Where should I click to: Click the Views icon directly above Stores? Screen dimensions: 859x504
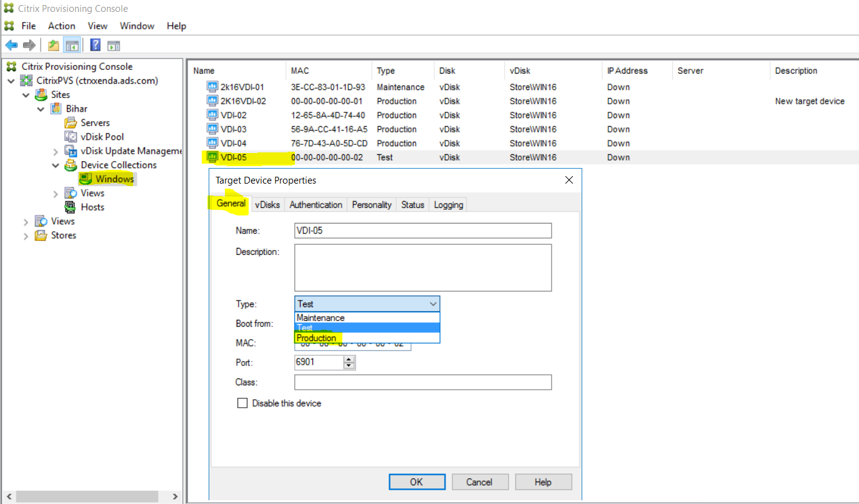pos(41,221)
